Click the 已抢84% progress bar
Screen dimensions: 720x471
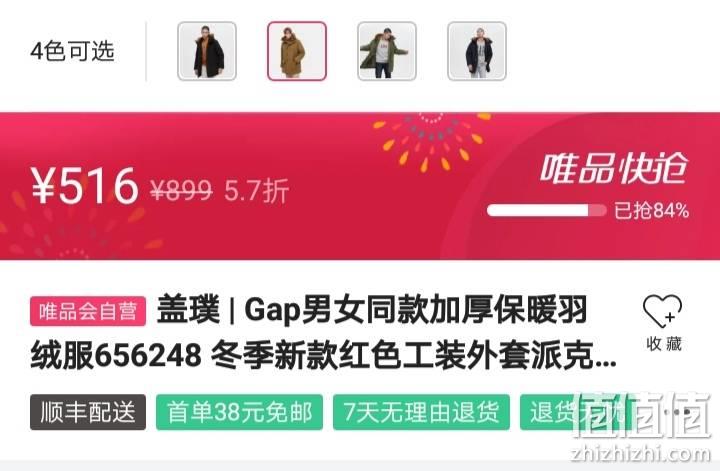click(x=546, y=210)
